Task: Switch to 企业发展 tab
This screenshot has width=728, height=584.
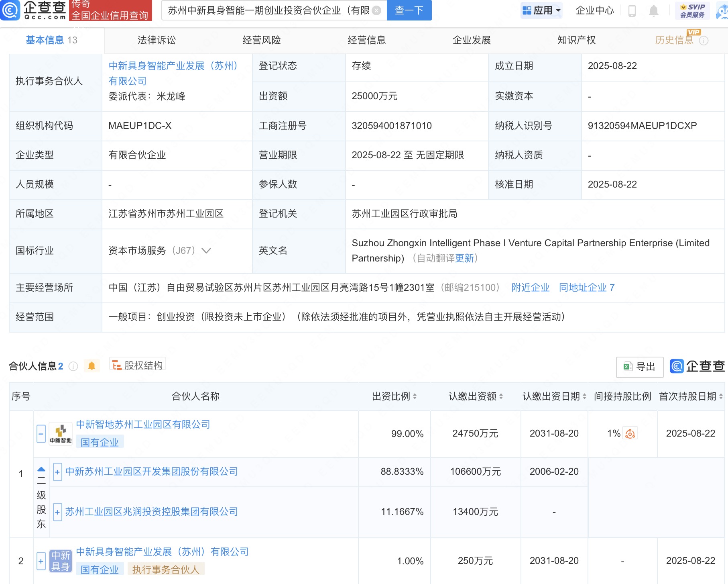Action: tap(472, 40)
